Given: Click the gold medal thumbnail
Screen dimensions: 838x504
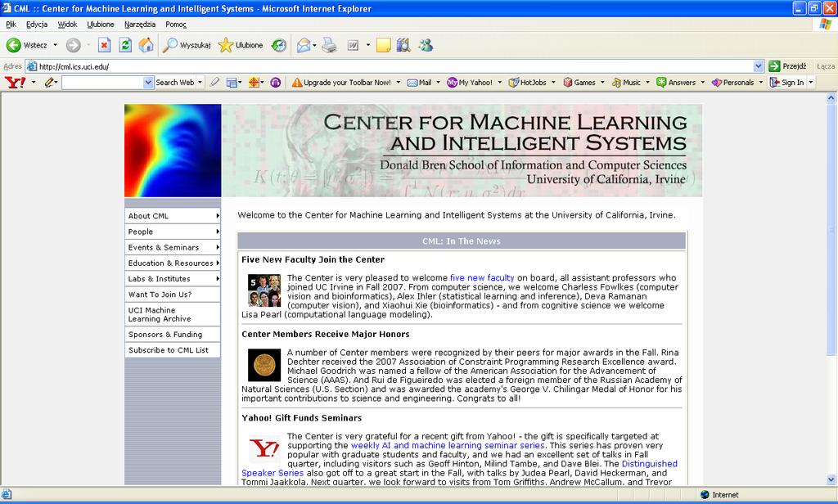Looking at the screenshot, I should [x=264, y=366].
